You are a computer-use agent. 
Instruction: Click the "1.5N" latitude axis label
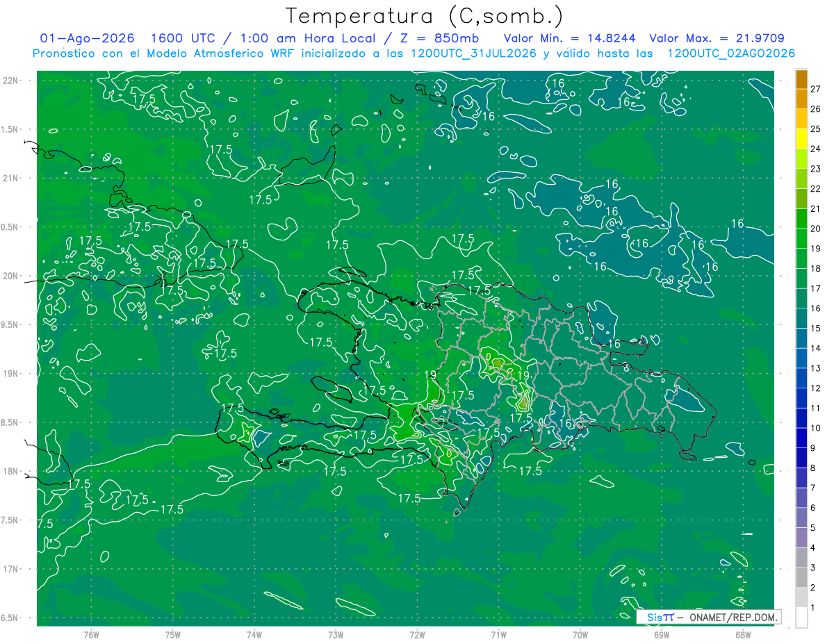tap(11, 129)
